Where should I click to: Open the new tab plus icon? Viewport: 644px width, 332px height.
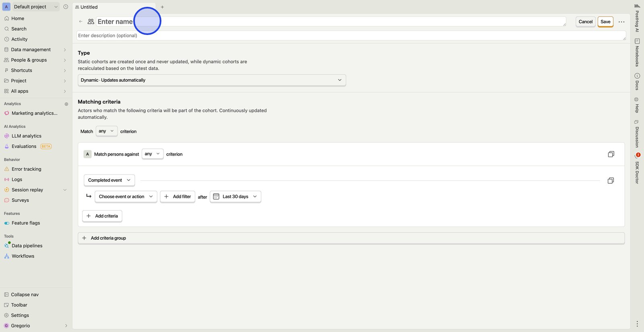(162, 7)
